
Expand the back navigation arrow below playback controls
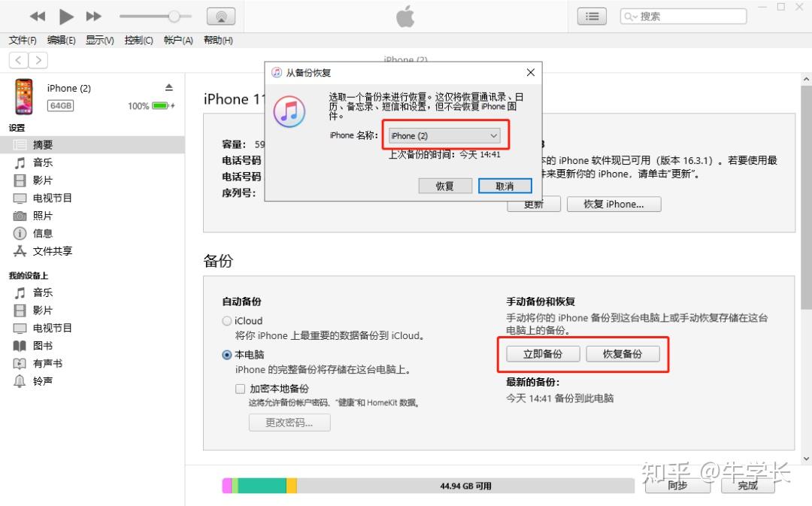17,59
